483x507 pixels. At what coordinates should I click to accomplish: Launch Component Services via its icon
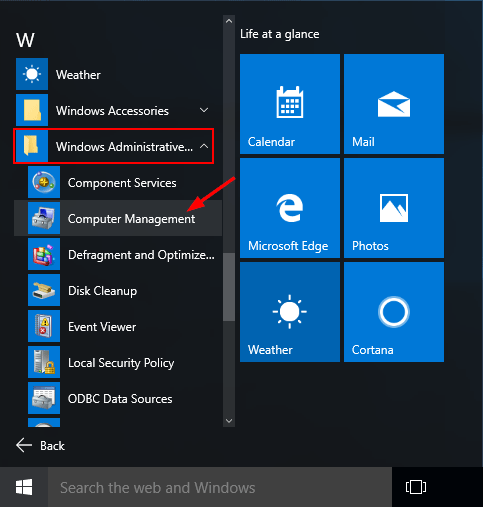pyautogui.click(x=44, y=182)
